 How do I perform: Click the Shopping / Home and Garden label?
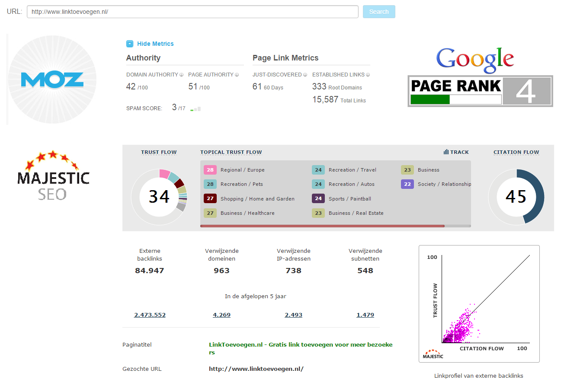point(257,199)
